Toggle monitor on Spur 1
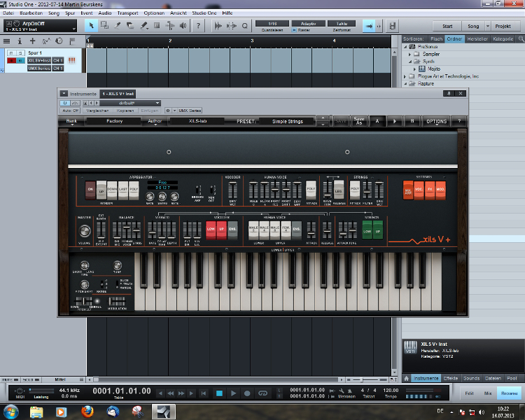525x420 pixels. tap(21, 60)
